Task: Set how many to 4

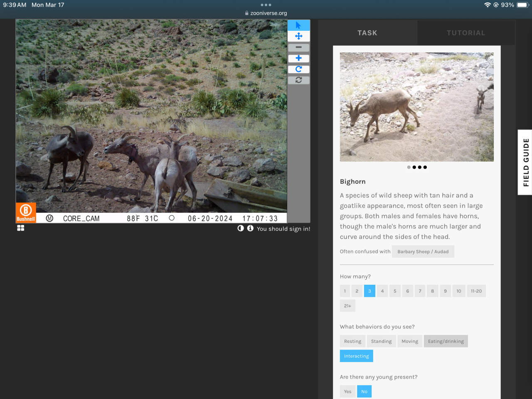Action: 382,291
